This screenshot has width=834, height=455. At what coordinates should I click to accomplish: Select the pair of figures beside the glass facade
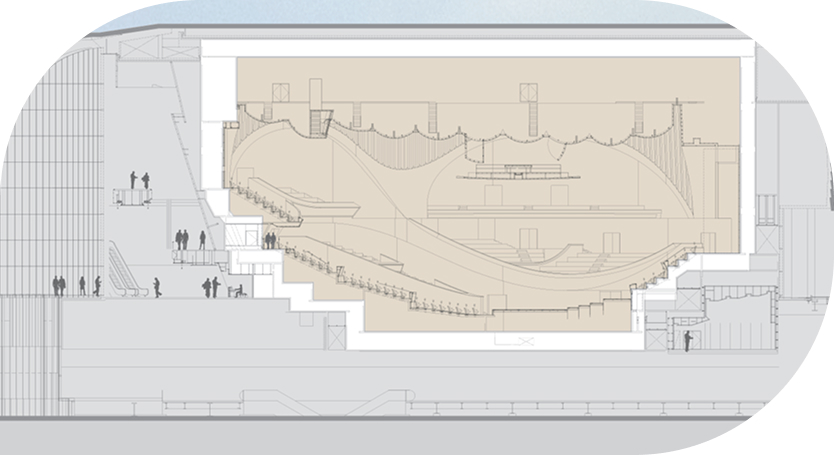58,286
